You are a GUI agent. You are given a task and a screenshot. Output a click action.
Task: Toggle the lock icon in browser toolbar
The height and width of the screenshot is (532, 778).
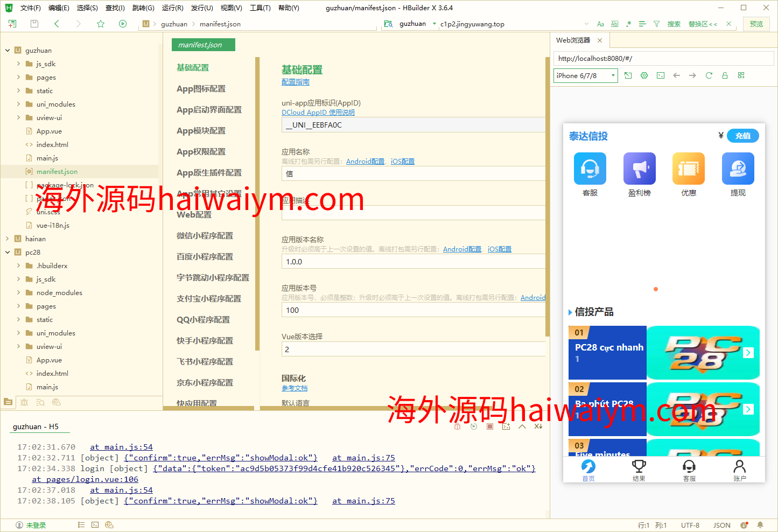pyautogui.click(x=725, y=75)
